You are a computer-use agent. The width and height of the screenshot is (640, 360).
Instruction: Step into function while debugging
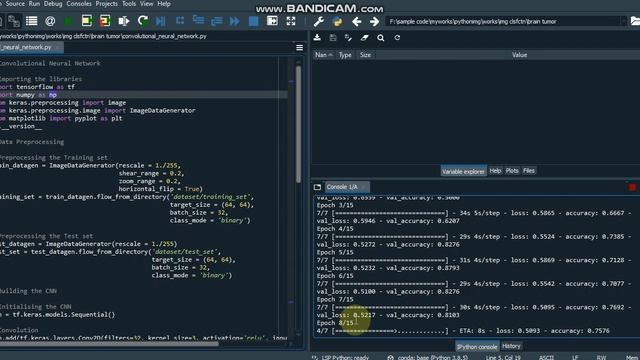(x=198, y=20)
